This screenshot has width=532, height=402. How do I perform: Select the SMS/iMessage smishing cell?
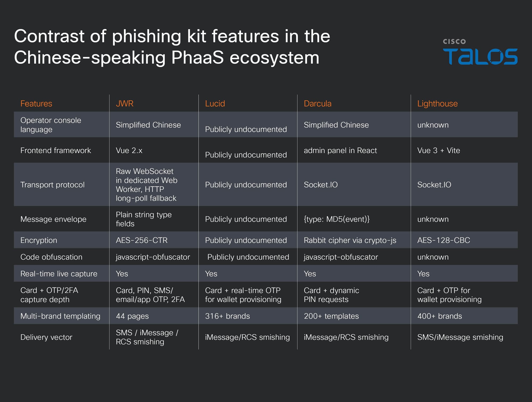[460, 337]
